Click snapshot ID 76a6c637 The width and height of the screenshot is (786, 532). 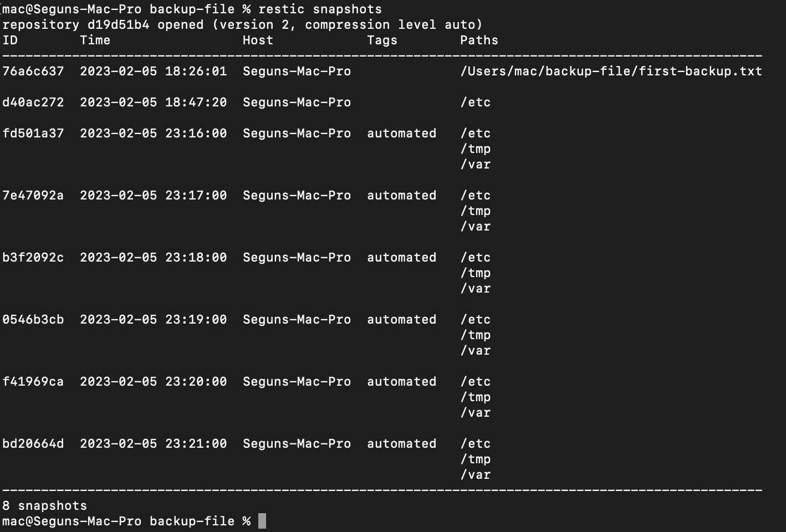click(33, 71)
